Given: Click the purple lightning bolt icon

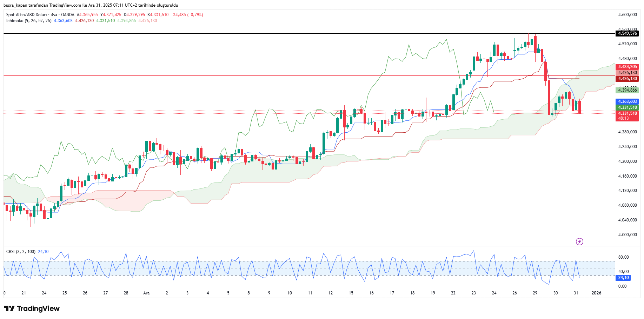Looking at the screenshot, I should [579, 241].
